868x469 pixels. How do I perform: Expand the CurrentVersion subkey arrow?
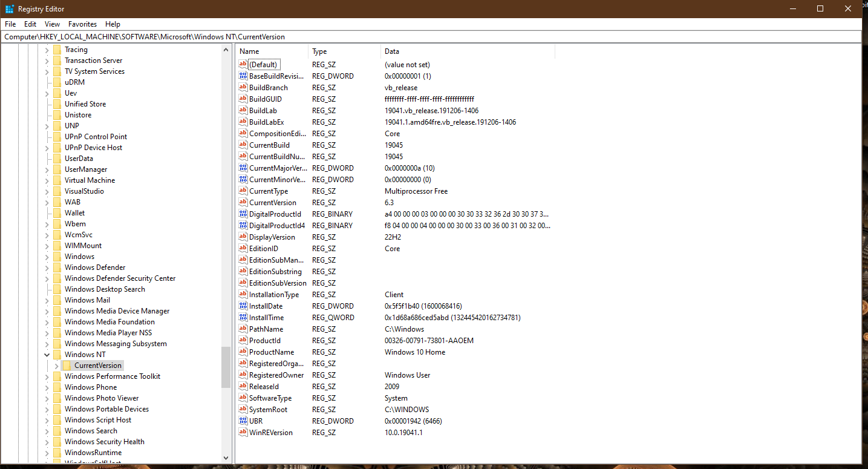(x=57, y=366)
